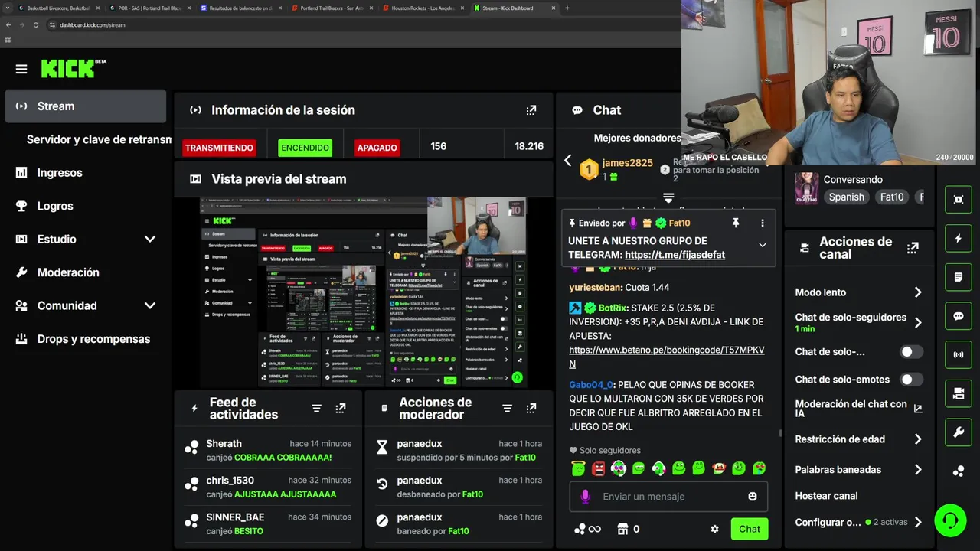Open chat settings gear icon
This screenshot has height=551, width=980.
coord(714,529)
